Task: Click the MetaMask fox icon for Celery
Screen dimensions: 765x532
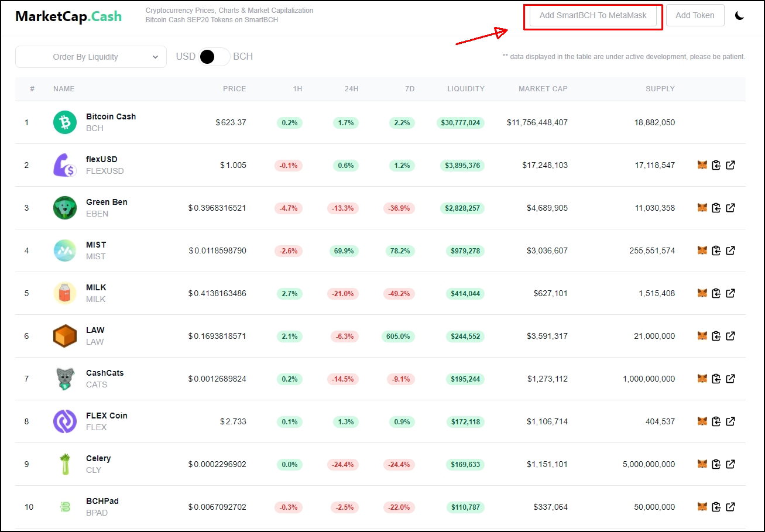Action: [x=702, y=464]
